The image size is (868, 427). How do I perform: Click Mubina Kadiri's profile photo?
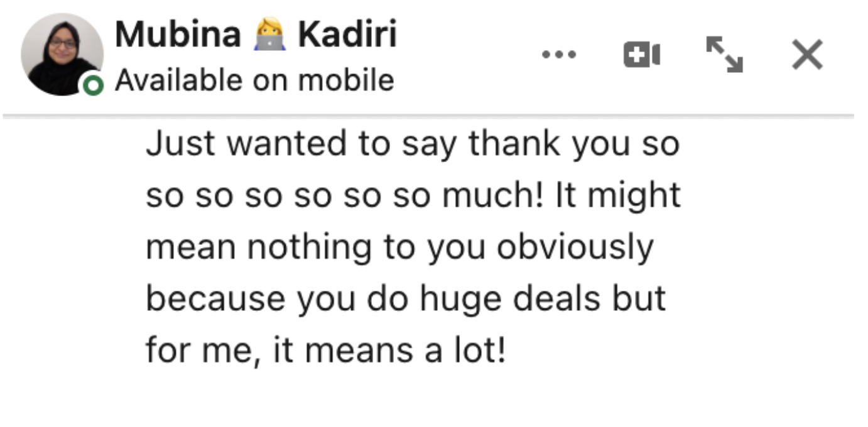[x=62, y=53]
